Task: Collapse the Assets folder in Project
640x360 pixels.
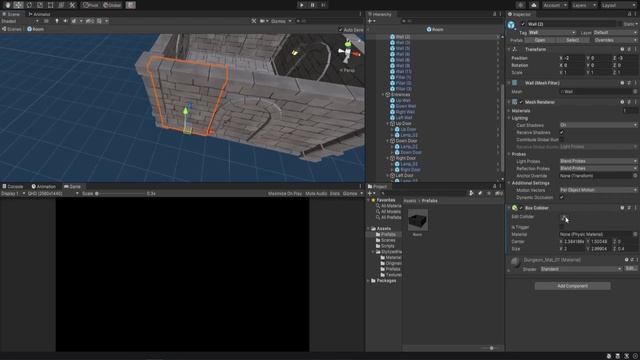Action: [x=369, y=229]
